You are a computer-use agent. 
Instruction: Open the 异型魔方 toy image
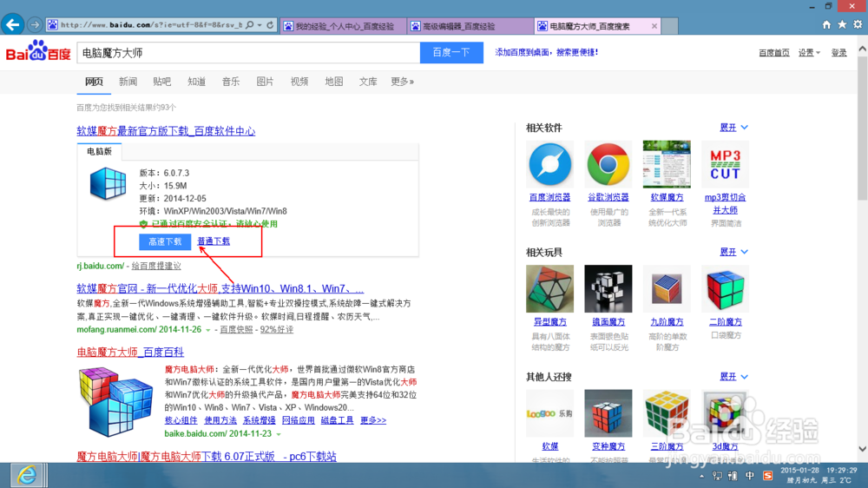549,288
